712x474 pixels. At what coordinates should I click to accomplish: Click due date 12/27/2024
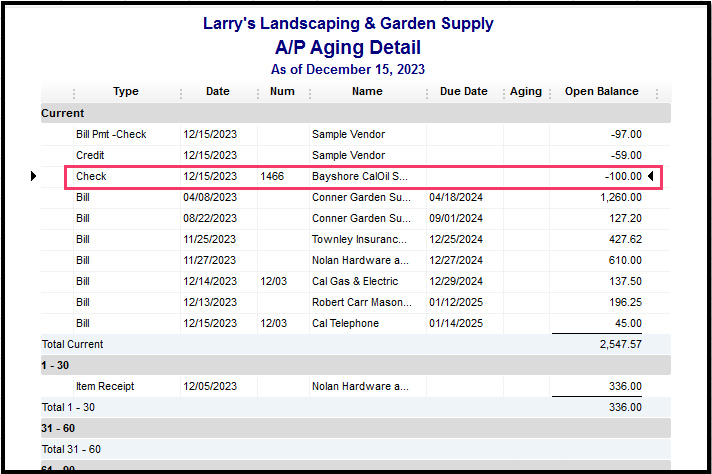(x=456, y=260)
